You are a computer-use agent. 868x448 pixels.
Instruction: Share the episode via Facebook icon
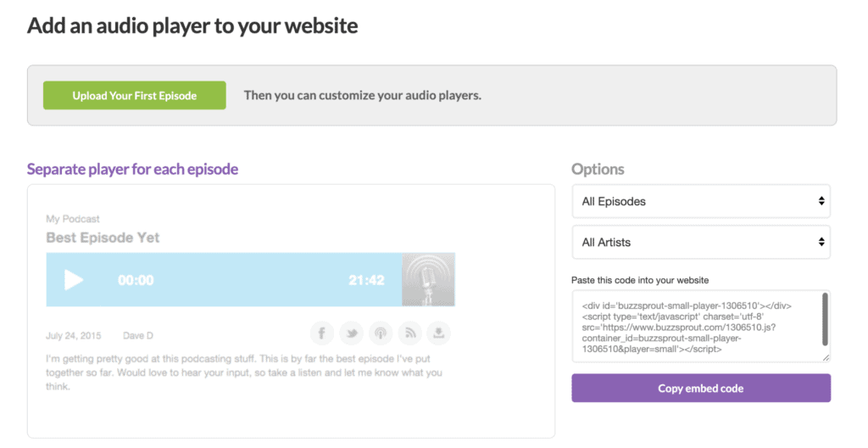click(321, 333)
